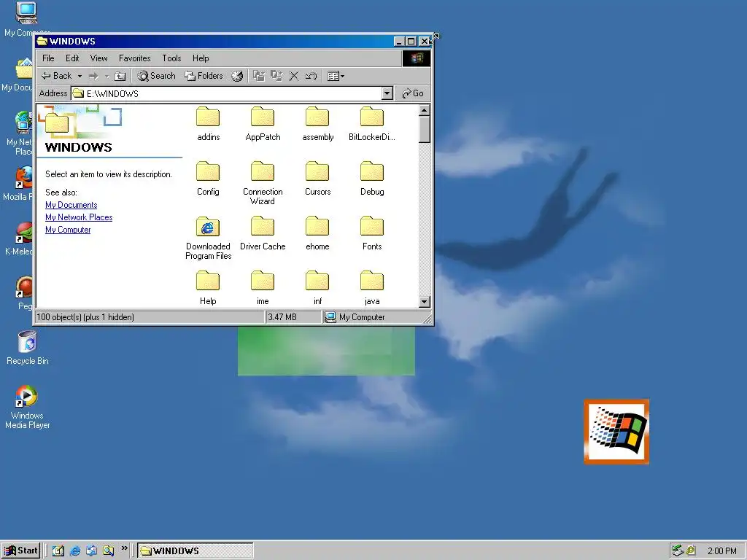Open the Help menu
Image resolution: width=747 pixels, height=560 pixels.
coord(201,58)
